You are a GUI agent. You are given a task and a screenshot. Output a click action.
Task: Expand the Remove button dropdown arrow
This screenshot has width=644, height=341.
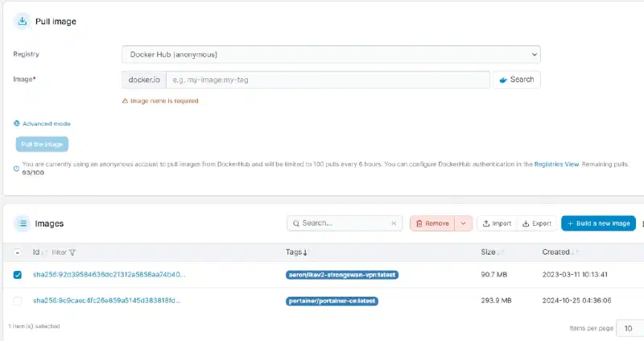point(464,223)
